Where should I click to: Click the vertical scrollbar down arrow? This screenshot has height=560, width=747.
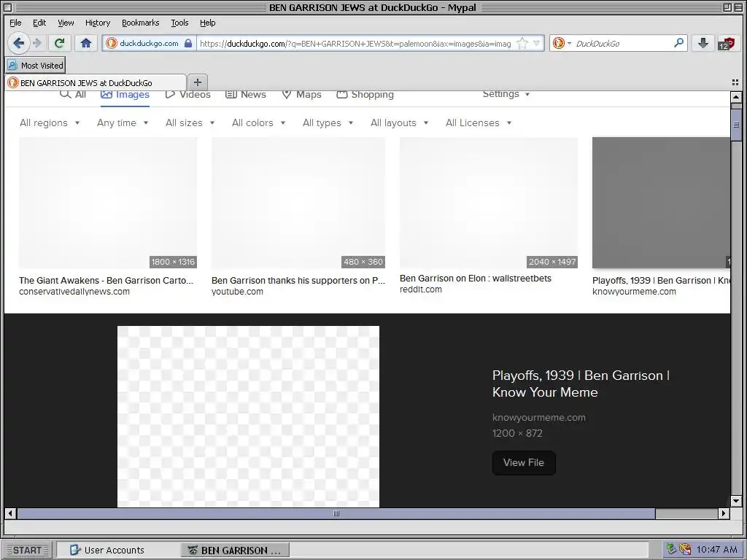(x=736, y=501)
